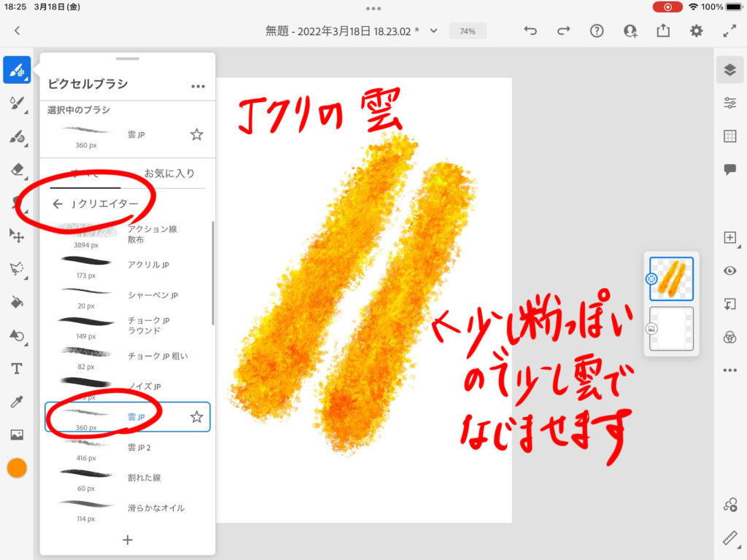
Task: Click the Undo arrow
Action: pyautogui.click(x=530, y=31)
